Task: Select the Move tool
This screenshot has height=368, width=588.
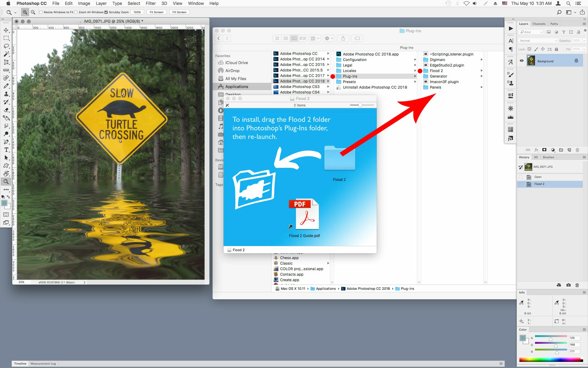Action: [x=6, y=30]
